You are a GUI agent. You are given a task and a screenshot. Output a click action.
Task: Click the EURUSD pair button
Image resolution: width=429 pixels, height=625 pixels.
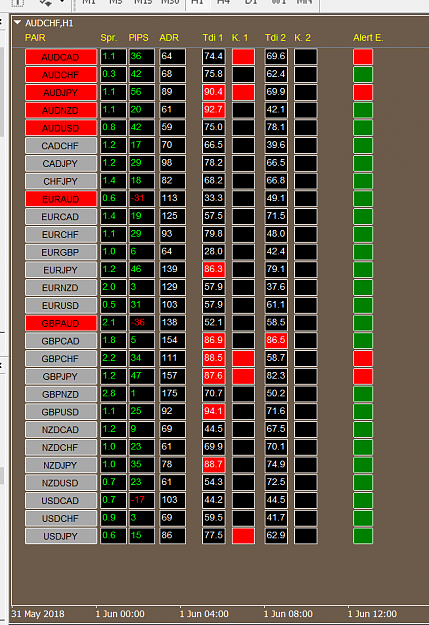click(x=61, y=305)
